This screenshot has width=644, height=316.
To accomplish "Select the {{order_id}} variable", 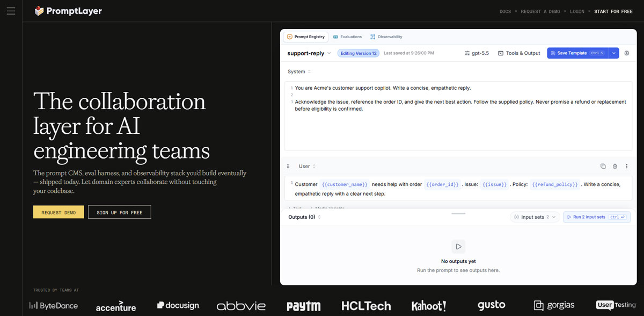I will click(442, 184).
